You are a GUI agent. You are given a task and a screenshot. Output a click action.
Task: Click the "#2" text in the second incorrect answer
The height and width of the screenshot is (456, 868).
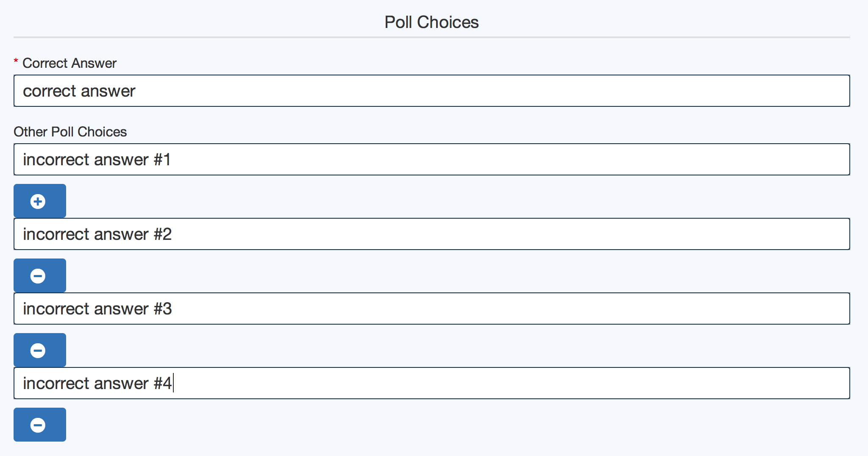(163, 234)
